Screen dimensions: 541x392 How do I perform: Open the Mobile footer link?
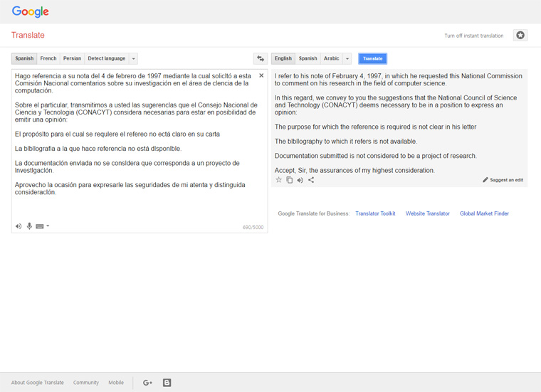116,383
